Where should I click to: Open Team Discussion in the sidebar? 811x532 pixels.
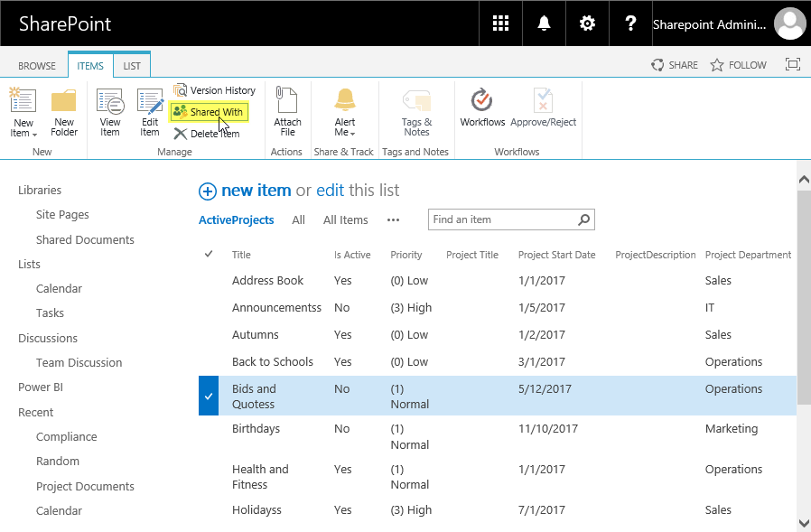79,363
